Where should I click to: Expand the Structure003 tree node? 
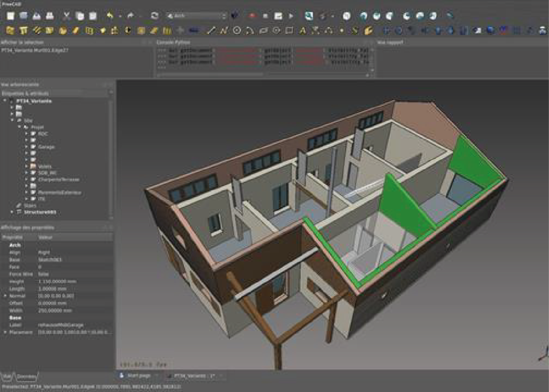coord(12,212)
